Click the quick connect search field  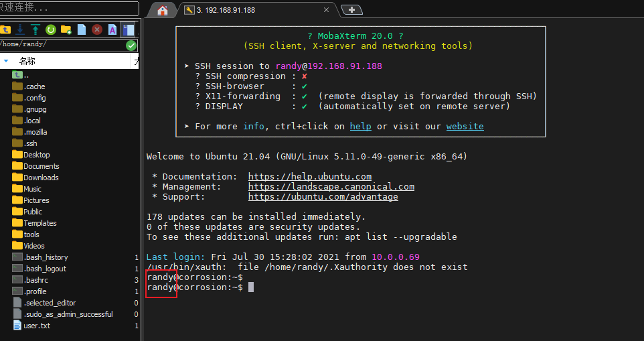[69, 9]
